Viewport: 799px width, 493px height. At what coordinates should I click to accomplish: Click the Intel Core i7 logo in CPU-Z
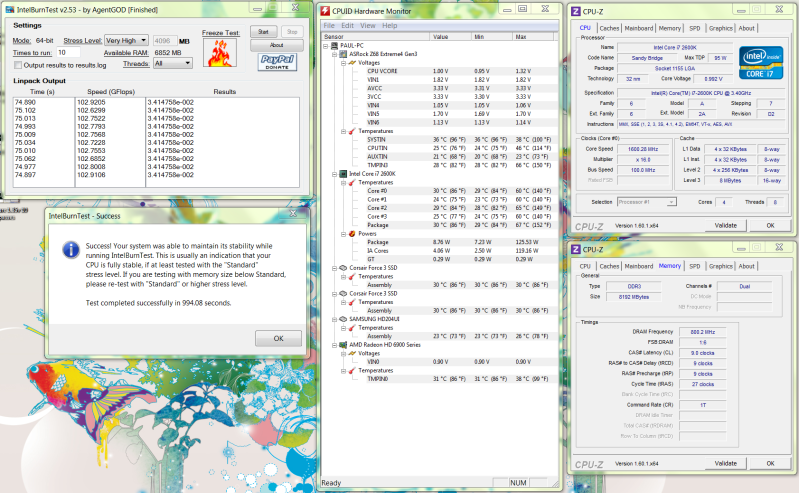point(761,63)
